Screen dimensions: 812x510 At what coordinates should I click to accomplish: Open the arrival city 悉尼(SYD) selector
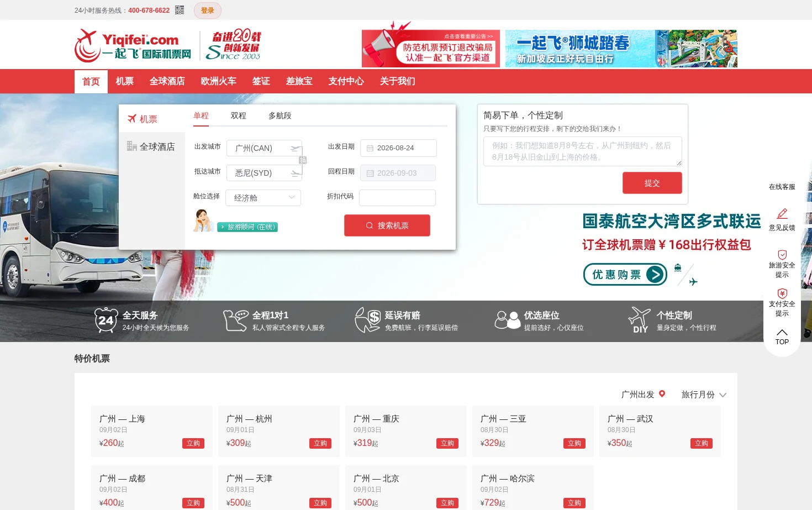(x=264, y=173)
